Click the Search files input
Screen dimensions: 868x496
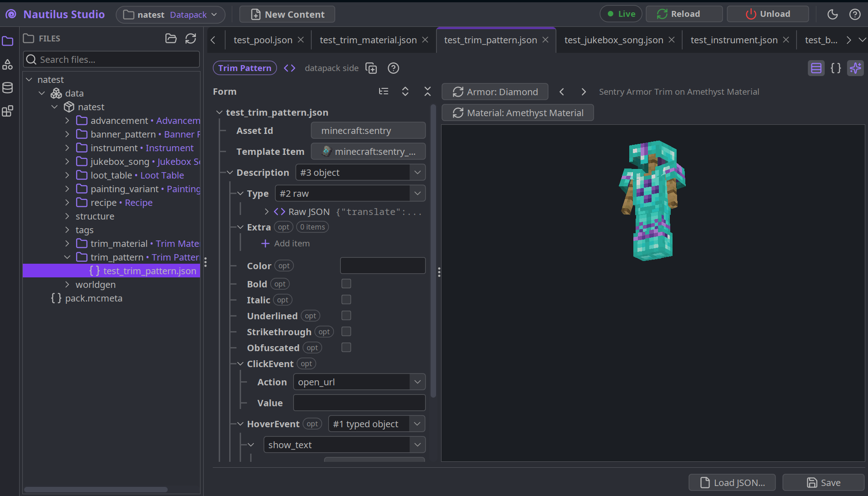112,60
